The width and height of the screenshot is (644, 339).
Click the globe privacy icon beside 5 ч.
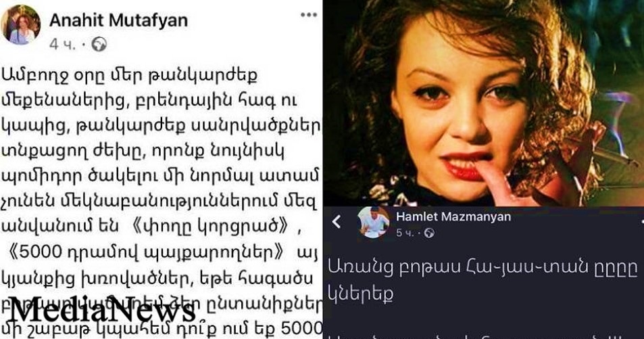(429, 233)
